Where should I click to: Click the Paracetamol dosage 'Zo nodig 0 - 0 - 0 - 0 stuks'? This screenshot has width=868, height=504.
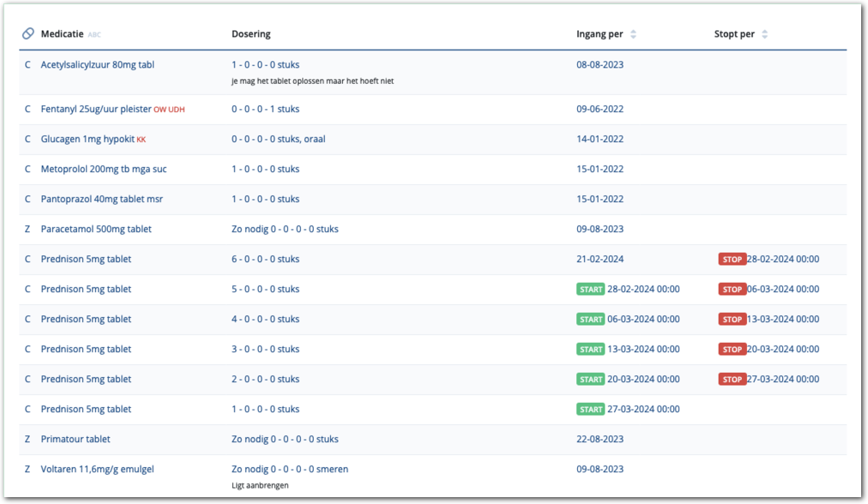pyautogui.click(x=285, y=229)
